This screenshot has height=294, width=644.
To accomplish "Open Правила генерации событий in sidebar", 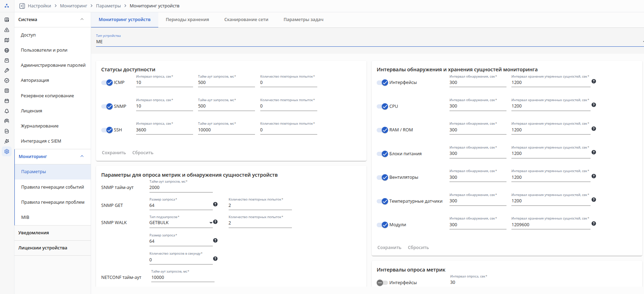I will (52, 187).
